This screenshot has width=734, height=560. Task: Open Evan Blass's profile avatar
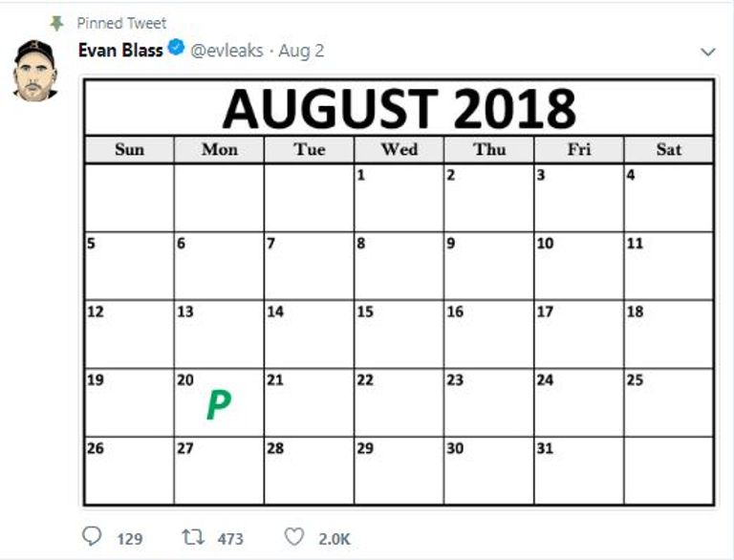(35, 70)
